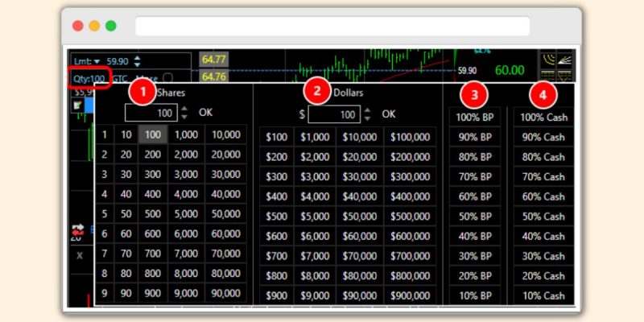Use 10% BP buying power
The width and height of the screenshot is (644, 322).
[x=475, y=295]
